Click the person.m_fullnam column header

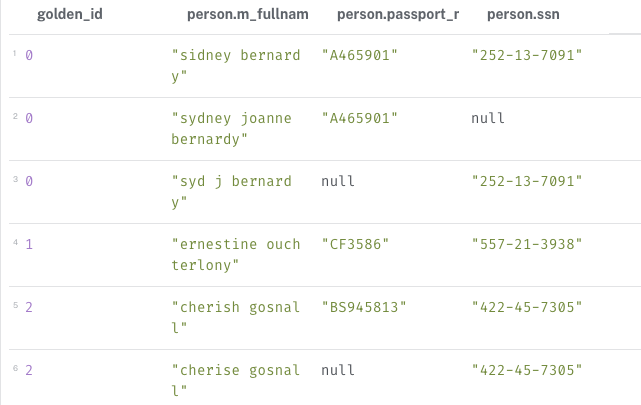[247, 16]
